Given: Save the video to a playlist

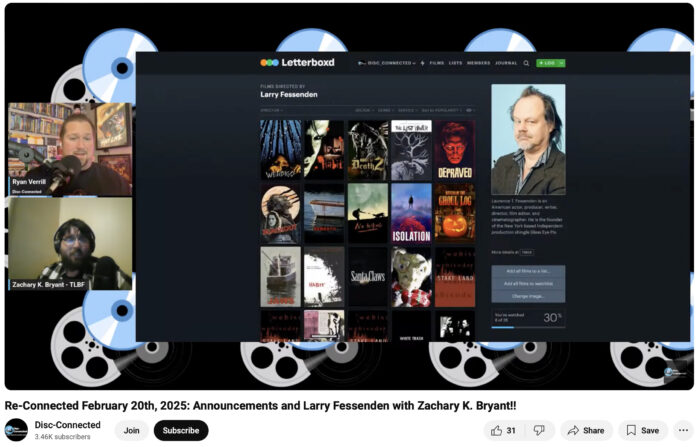Looking at the screenshot, I should [642, 430].
